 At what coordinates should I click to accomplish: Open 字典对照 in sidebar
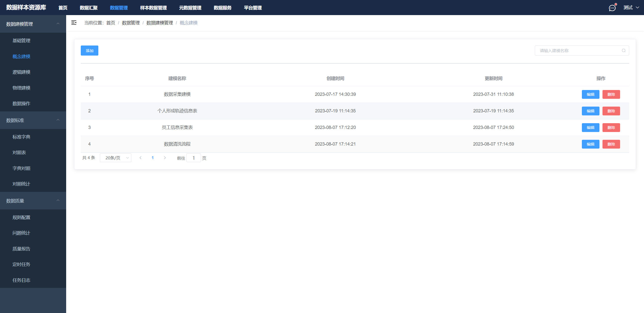[33, 168]
